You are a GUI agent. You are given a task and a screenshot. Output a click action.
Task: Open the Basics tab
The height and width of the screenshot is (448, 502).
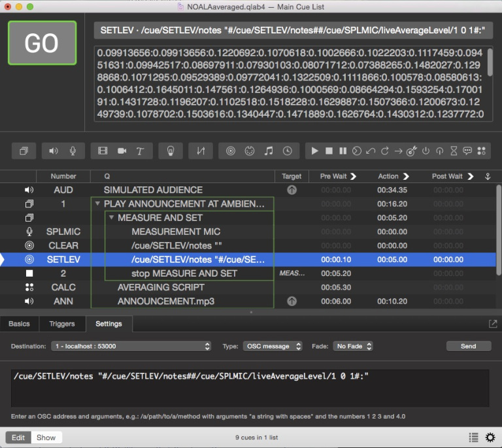[19, 324]
